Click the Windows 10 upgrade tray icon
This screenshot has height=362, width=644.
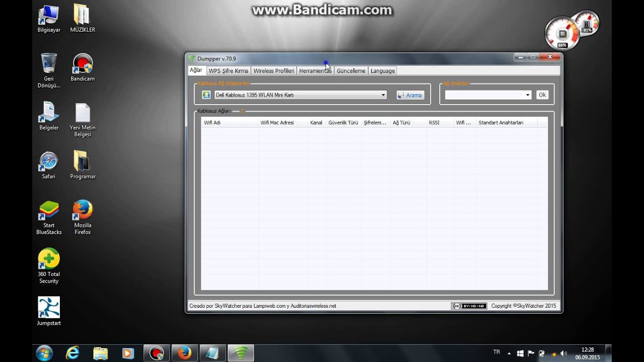(x=520, y=353)
